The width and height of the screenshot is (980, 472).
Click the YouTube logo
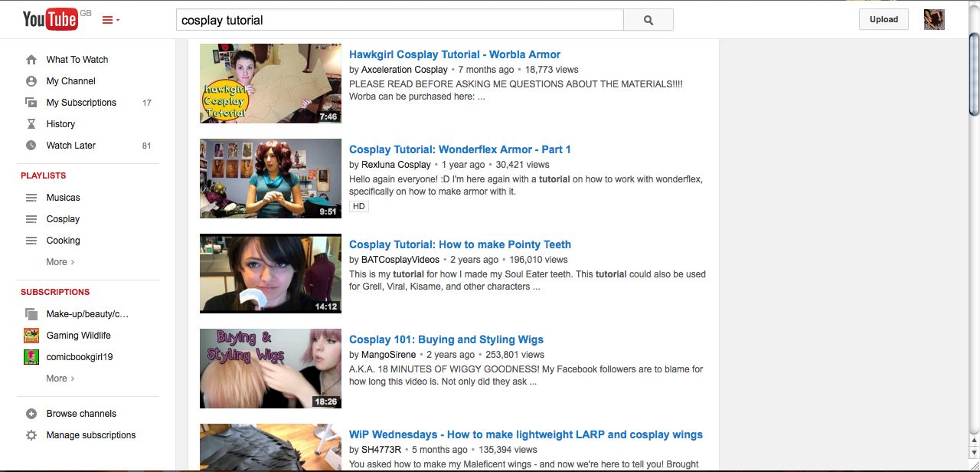[51, 19]
